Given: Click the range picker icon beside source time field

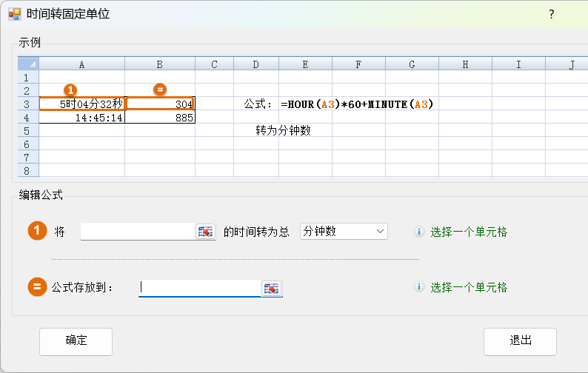Looking at the screenshot, I should [205, 232].
